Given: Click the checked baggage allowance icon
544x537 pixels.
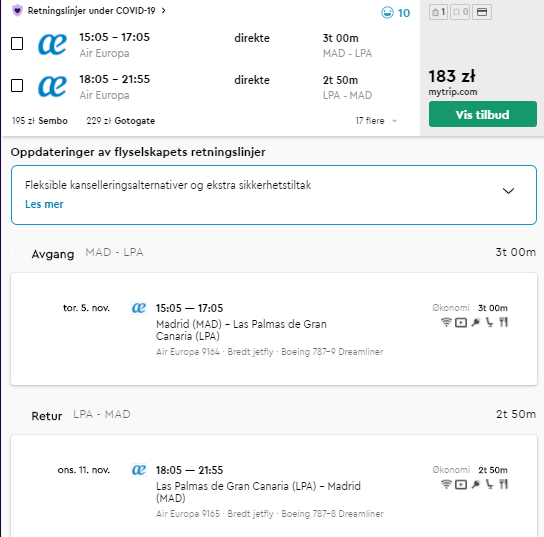Looking at the screenshot, I should click(460, 12).
